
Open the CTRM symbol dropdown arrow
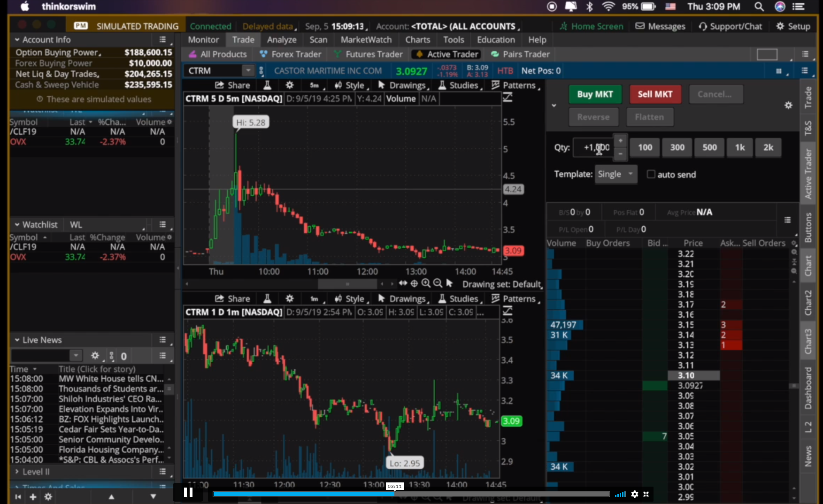point(248,71)
